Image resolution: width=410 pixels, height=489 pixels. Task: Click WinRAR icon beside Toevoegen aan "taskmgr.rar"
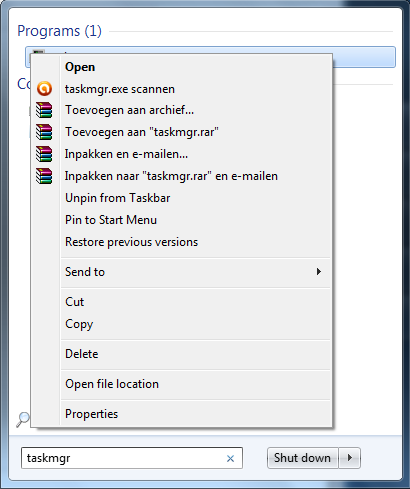coord(44,132)
